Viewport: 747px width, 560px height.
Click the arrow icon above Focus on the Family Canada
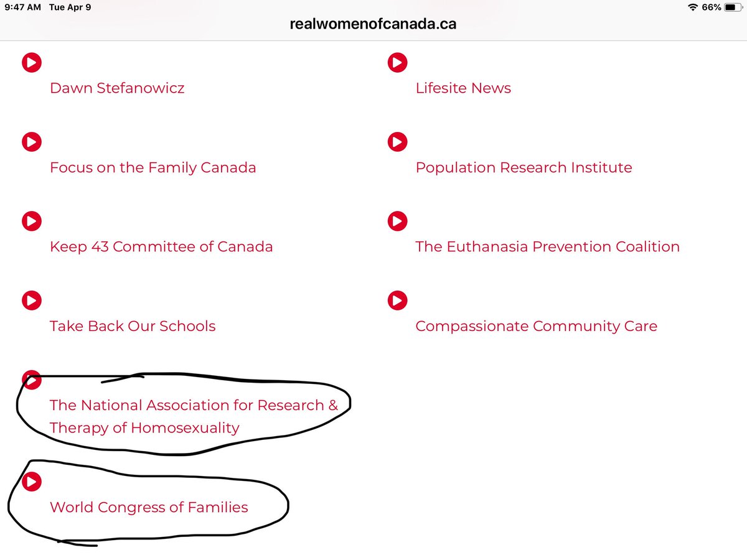(x=32, y=142)
